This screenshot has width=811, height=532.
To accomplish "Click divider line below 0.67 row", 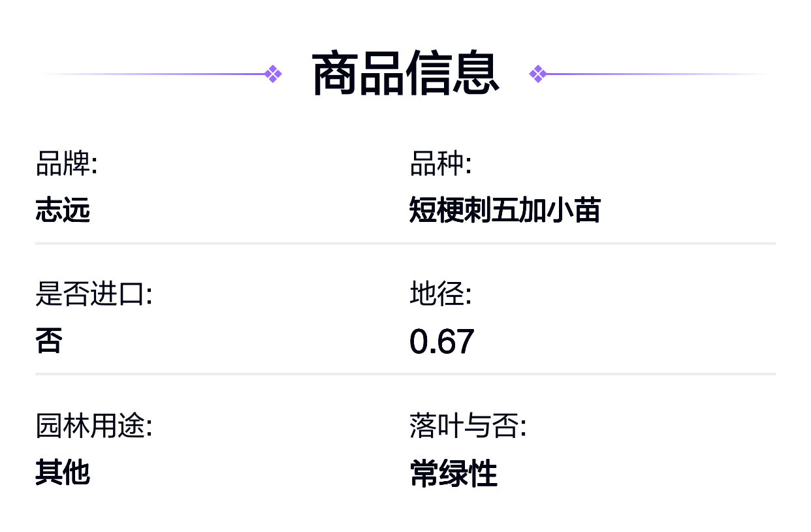I will (x=405, y=374).
